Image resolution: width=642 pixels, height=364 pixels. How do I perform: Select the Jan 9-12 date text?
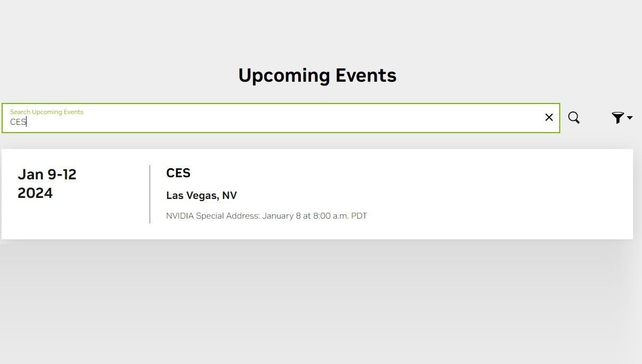tap(47, 174)
